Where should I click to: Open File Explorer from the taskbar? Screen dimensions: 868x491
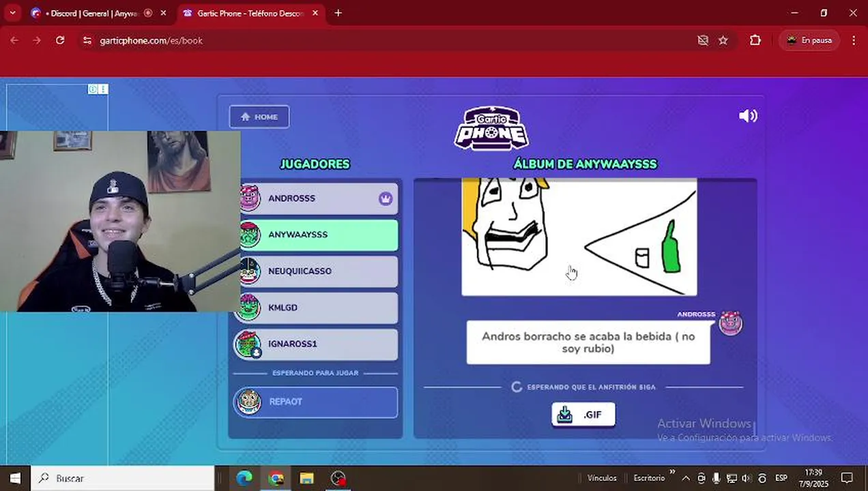pos(307,478)
